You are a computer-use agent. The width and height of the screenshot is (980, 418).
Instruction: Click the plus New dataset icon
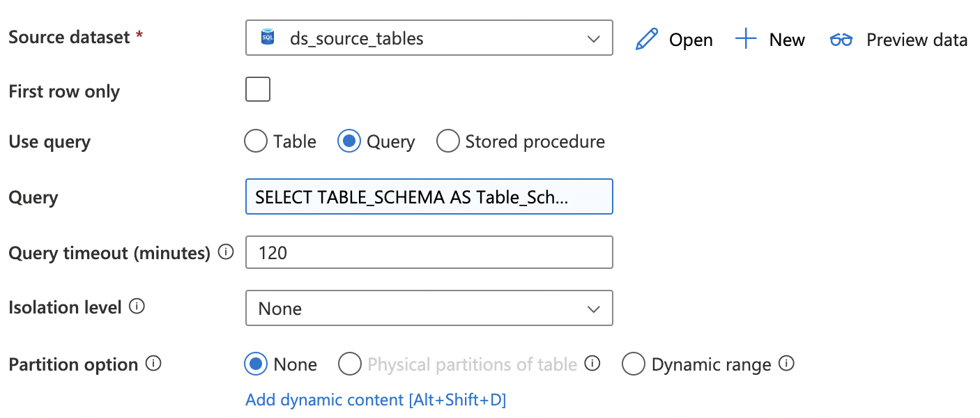tap(746, 39)
